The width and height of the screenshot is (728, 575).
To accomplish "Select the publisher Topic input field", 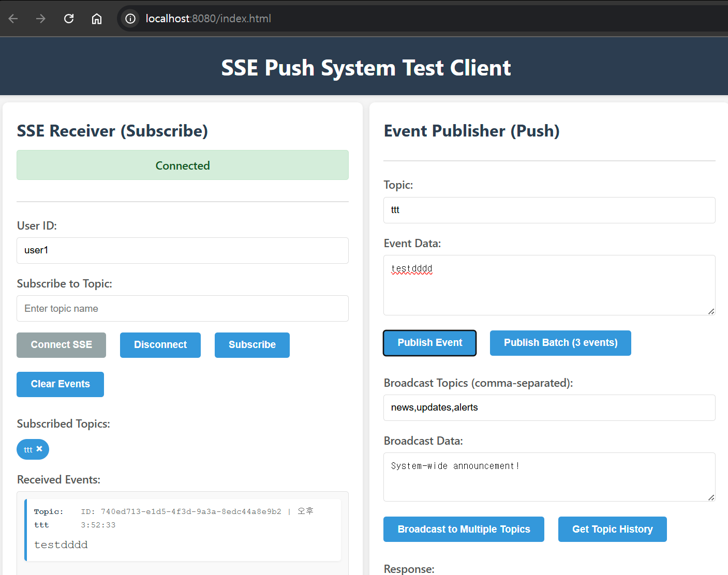I will [x=549, y=210].
